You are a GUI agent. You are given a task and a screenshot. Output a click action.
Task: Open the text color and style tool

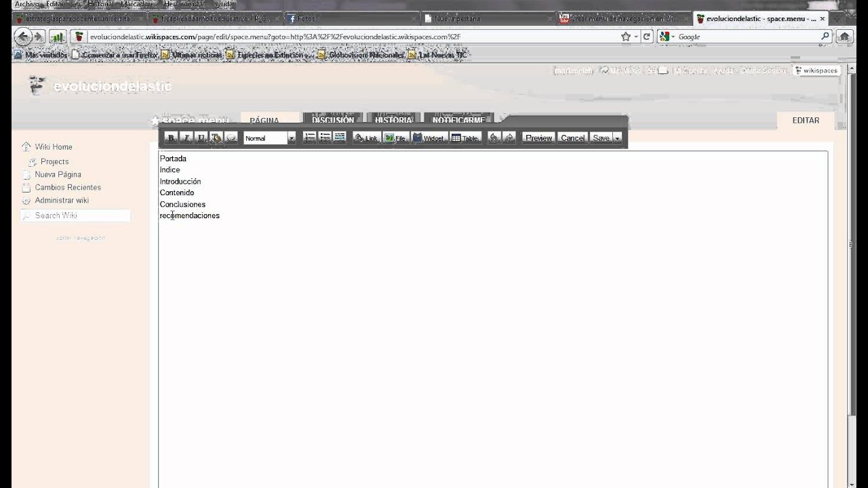[216, 138]
